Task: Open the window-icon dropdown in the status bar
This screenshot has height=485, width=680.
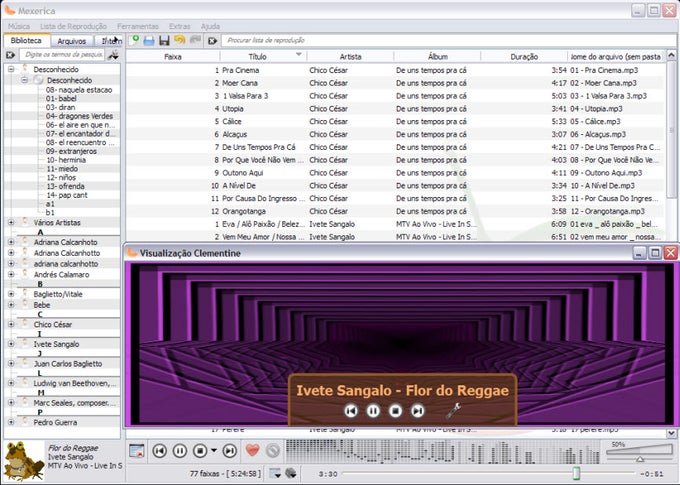Action: tap(275, 473)
